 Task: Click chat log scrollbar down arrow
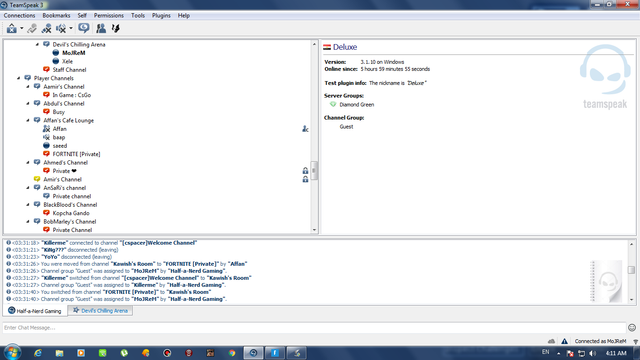(631, 300)
